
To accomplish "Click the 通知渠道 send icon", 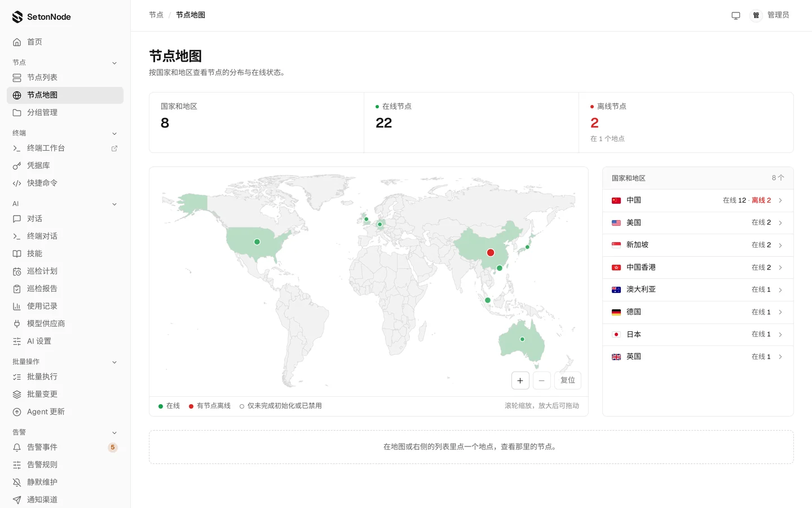I will click(17, 500).
